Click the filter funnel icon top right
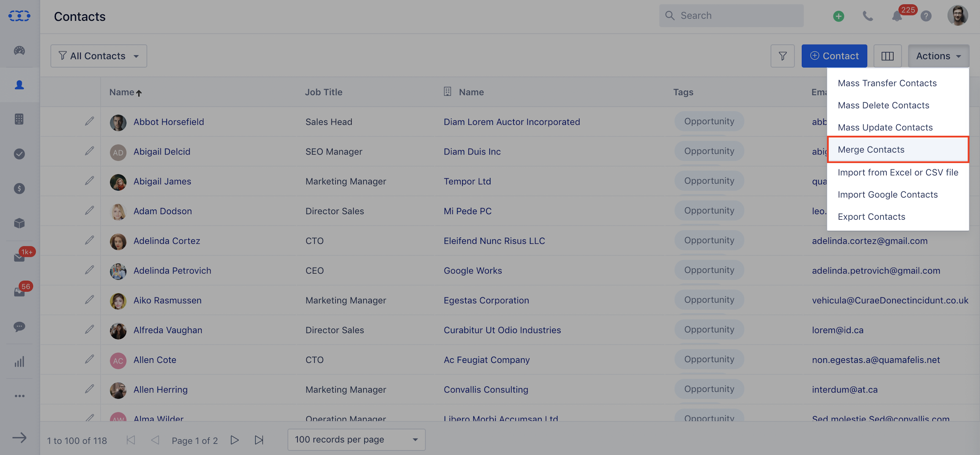 pos(782,55)
